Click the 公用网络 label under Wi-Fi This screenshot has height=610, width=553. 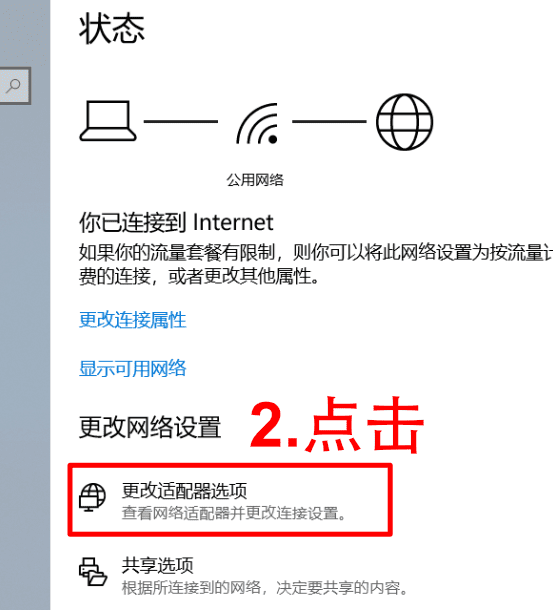tap(255, 180)
